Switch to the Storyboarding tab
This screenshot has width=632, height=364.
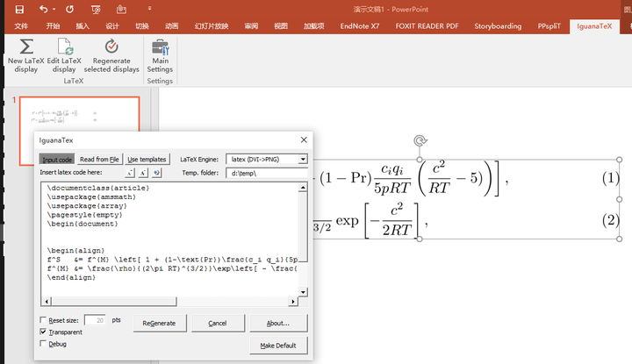click(x=498, y=26)
